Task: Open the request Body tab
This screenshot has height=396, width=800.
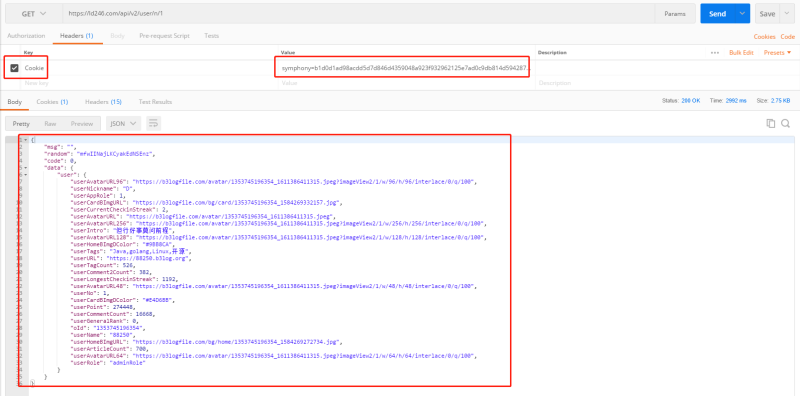Action: click(117, 36)
